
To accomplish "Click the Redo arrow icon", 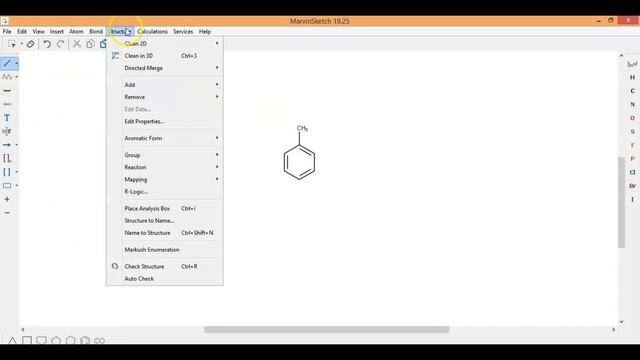I will (60, 44).
